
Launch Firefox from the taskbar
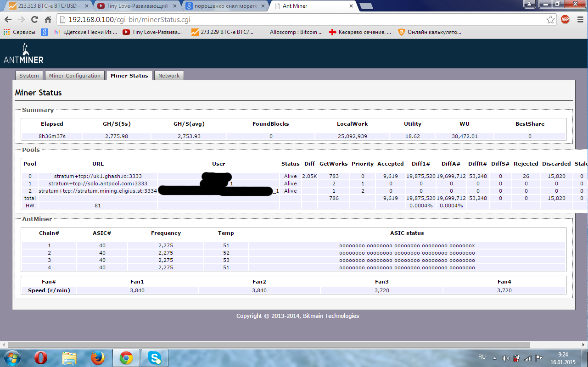98,357
